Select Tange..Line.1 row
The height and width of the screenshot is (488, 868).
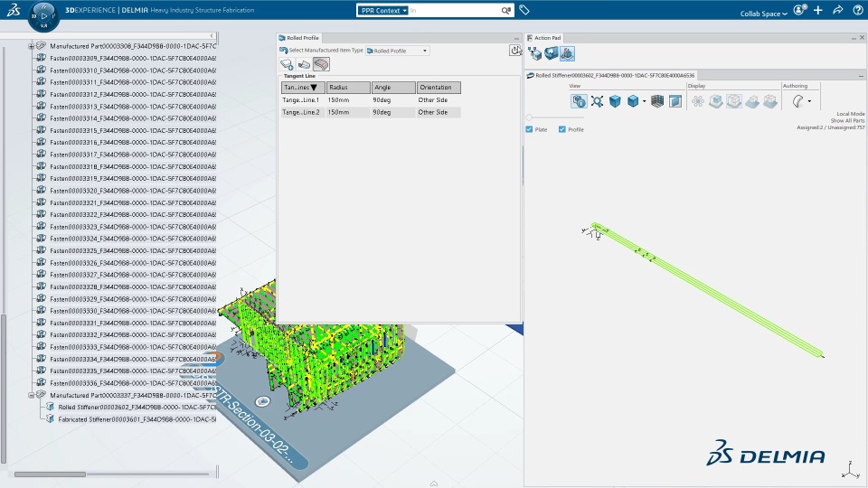coord(371,100)
